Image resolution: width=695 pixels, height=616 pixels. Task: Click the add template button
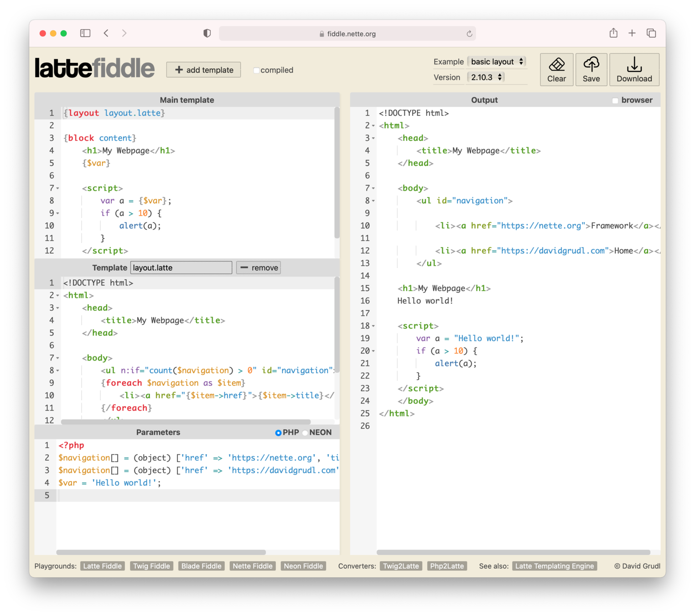point(203,70)
